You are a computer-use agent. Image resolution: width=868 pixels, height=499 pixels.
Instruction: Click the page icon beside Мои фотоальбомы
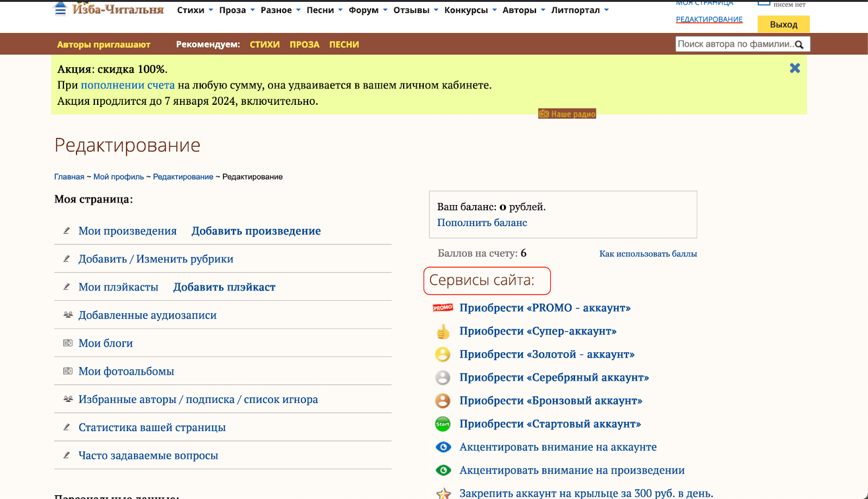tap(68, 371)
